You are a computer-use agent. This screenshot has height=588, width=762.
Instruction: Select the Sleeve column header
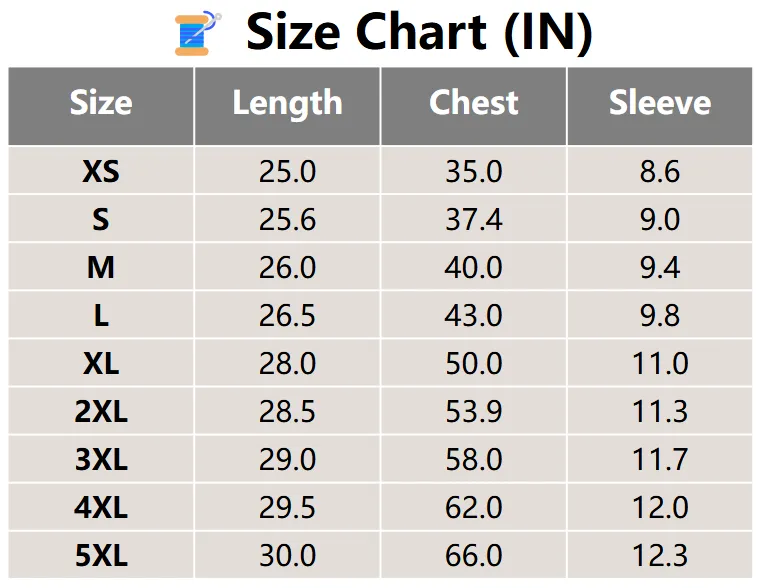point(660,103)
